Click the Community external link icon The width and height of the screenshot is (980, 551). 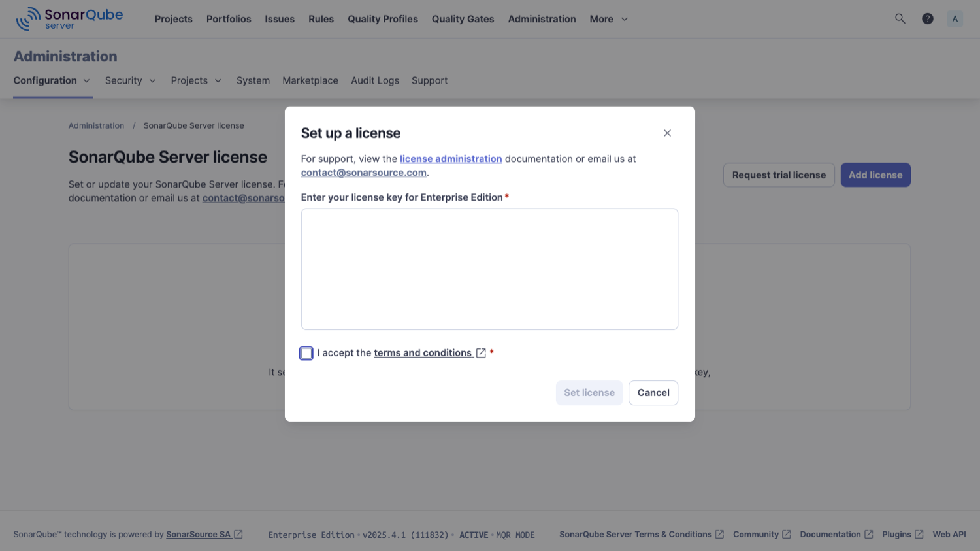pos(786,534)
